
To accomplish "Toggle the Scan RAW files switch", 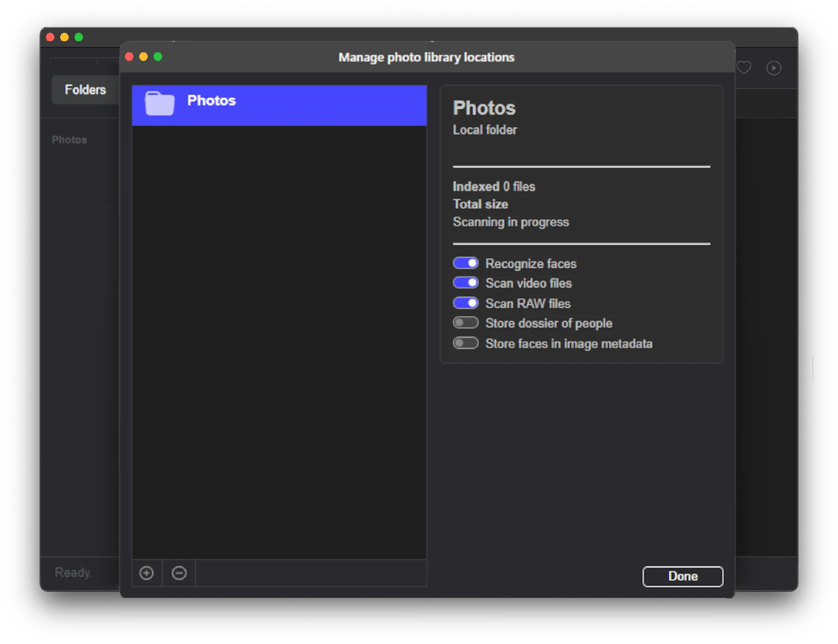I will [465, 303].
